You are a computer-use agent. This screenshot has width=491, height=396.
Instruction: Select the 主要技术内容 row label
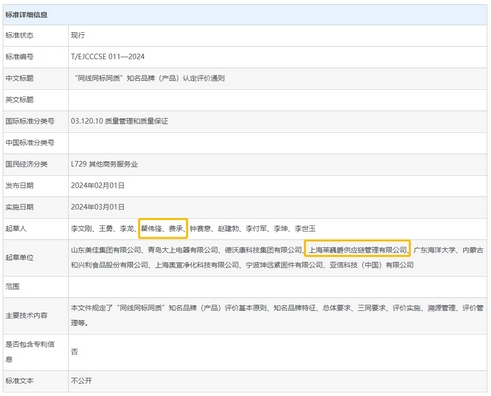[26, 315]
